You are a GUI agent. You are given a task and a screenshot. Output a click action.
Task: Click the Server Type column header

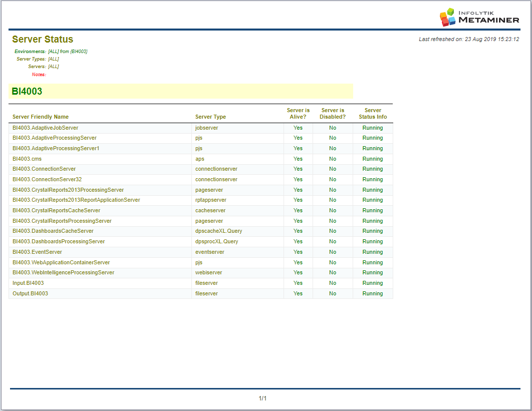click(x=210, y=117)
